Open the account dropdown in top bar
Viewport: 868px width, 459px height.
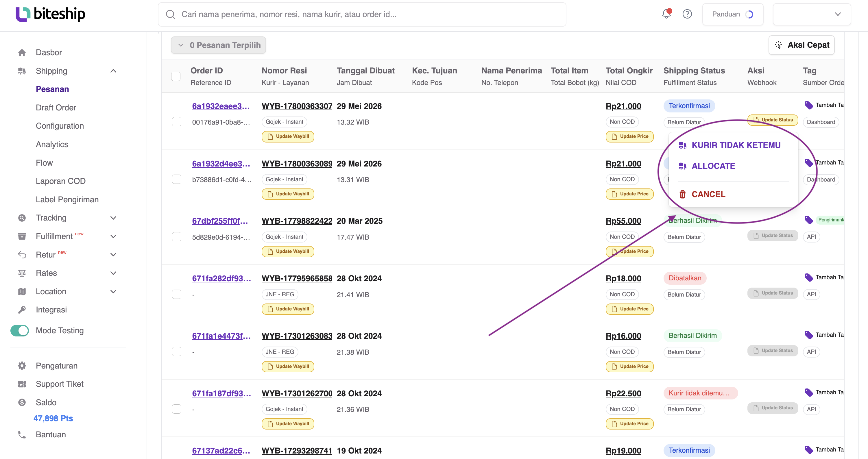pos(812,14)
